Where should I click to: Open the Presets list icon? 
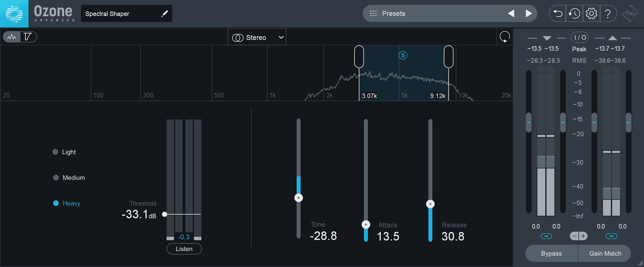click(373, 13)
